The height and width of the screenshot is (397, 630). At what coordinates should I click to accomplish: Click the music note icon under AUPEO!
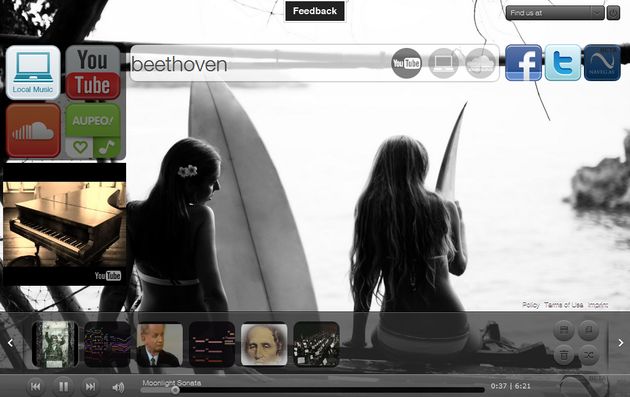tap(107, 147)
